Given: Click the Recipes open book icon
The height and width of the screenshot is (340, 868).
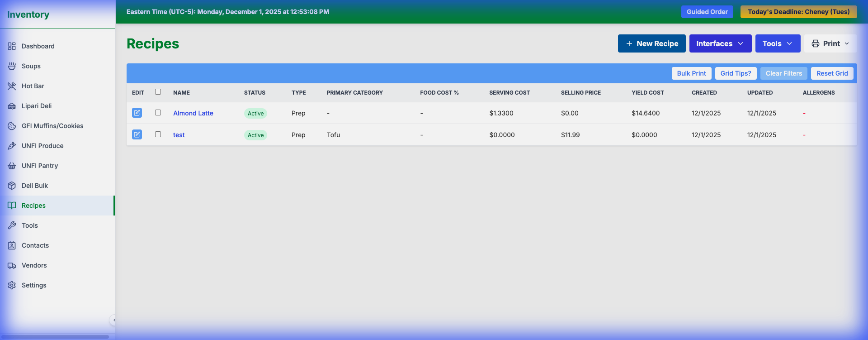Looking at the screenshot, I should click(12, 206).
